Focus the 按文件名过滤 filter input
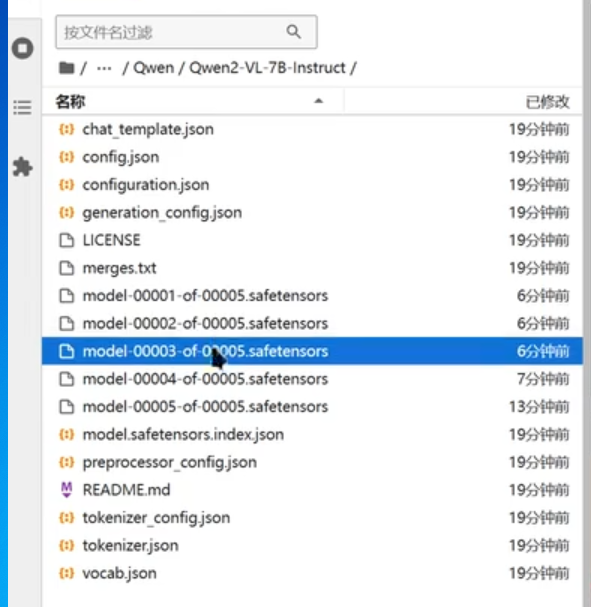 pos(187,32)
